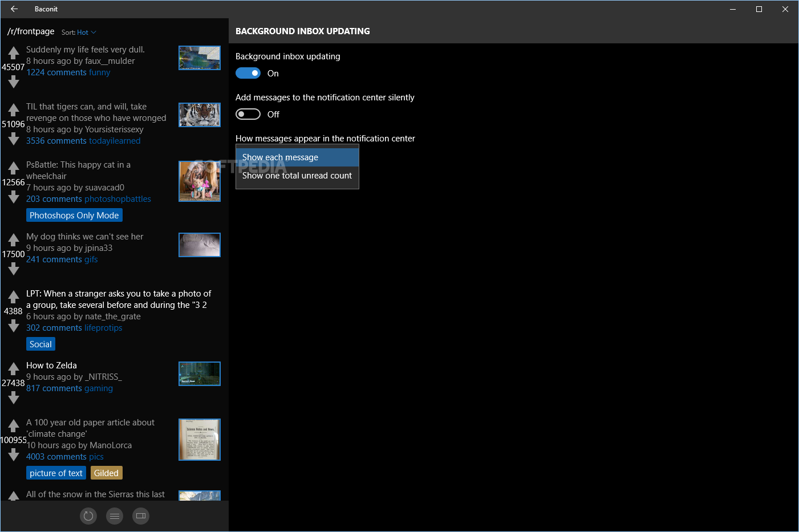Screen dimensions: 799x532
Task: Open the tiger thumbnail image
Action: pos(200,115)
